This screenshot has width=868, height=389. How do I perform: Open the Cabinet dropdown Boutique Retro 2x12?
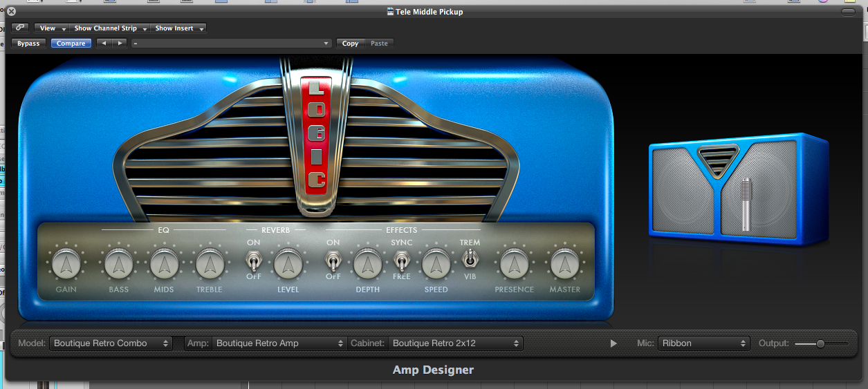click(456, 343)
